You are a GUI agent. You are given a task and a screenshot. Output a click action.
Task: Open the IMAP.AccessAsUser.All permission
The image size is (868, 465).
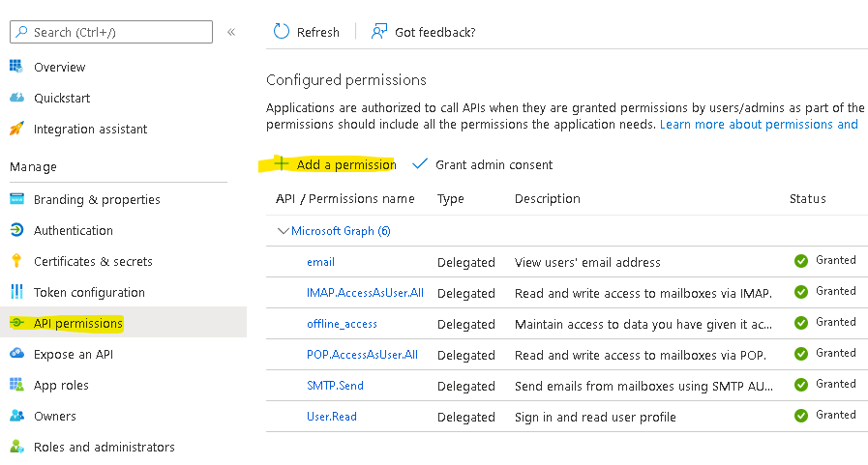365,293
